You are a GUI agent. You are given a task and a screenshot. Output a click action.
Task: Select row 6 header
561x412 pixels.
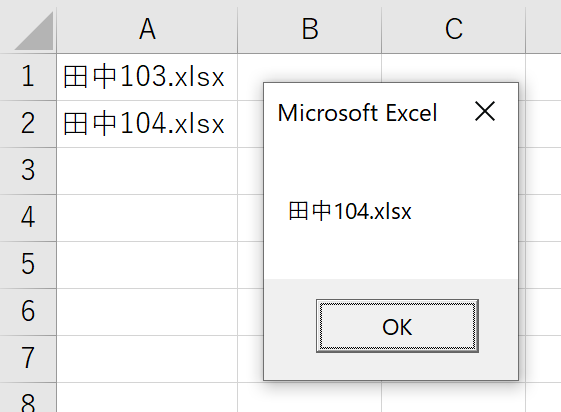(x=28, y=312)
